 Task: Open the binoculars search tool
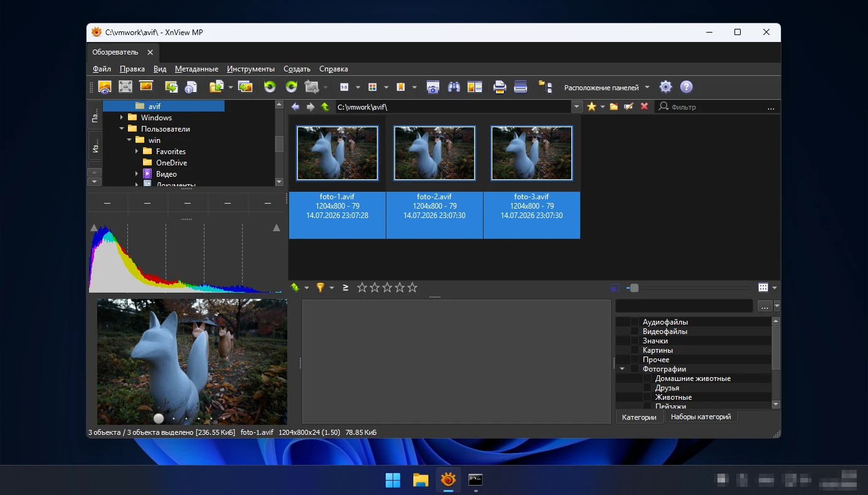[x=454, y=87]
